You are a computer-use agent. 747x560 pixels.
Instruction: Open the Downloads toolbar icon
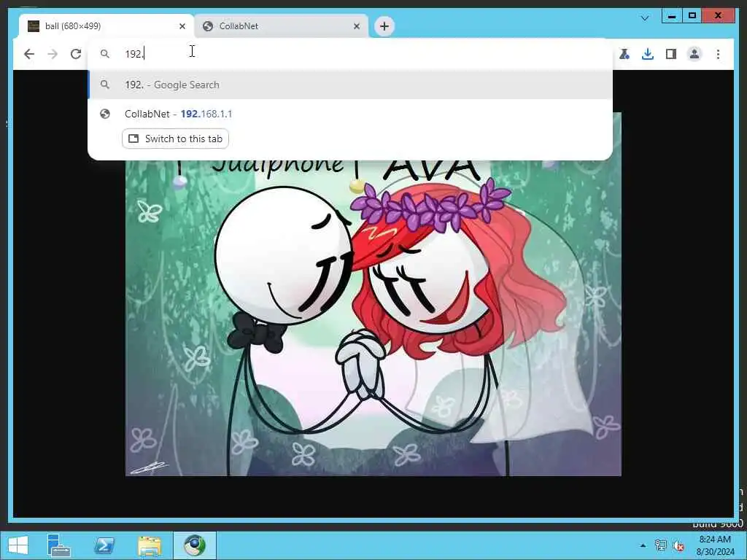[x=648, y=54]
